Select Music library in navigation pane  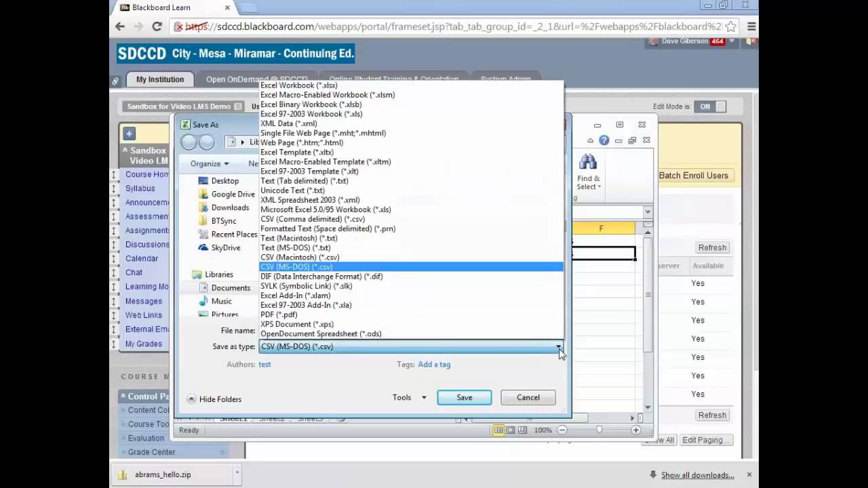(216, 301)
